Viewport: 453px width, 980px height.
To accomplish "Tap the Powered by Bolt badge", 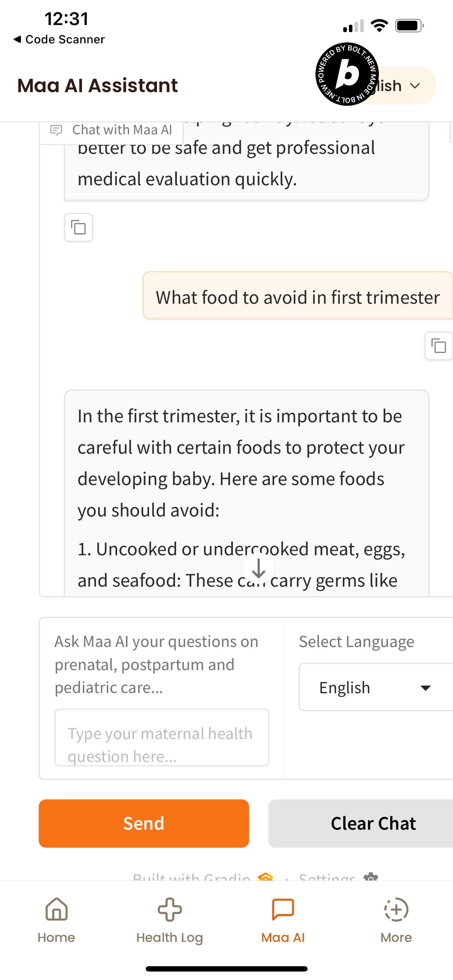I will click(347, 74).
